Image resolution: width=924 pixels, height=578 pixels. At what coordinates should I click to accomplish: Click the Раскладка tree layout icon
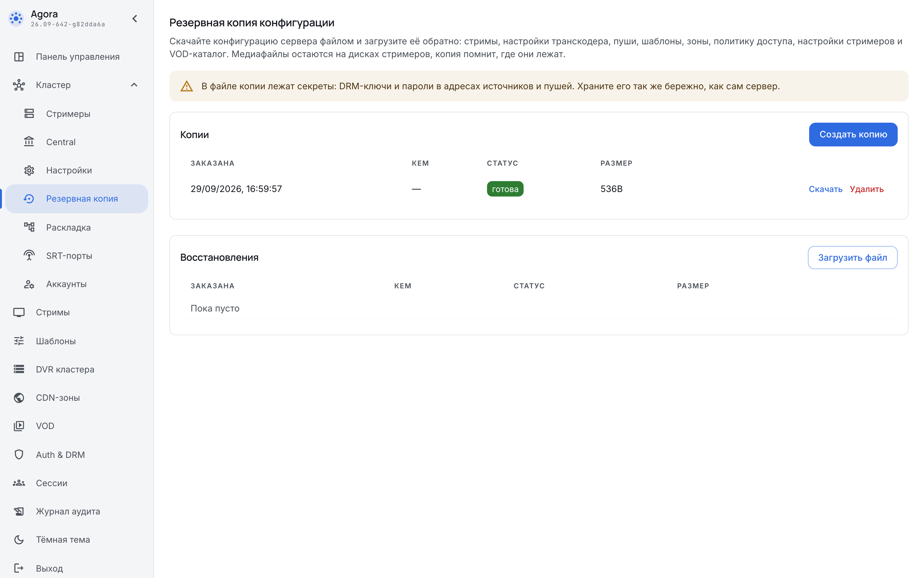click(x=29, y=227)
